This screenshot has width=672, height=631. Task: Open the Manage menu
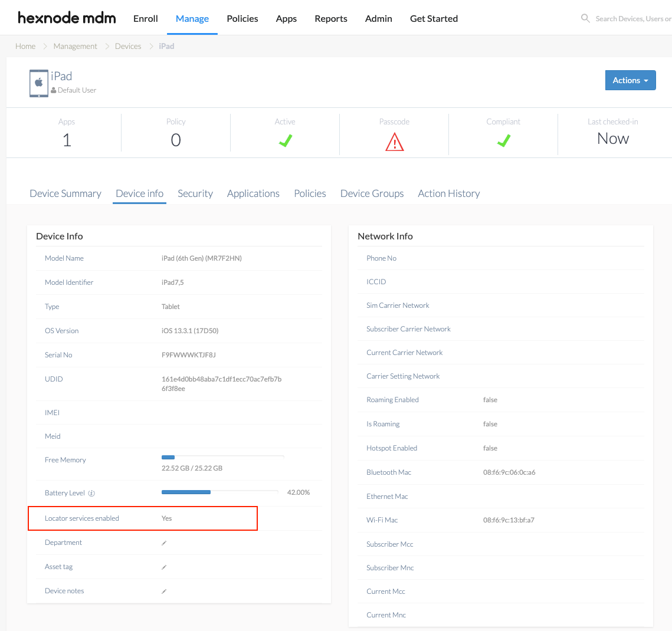192,18
